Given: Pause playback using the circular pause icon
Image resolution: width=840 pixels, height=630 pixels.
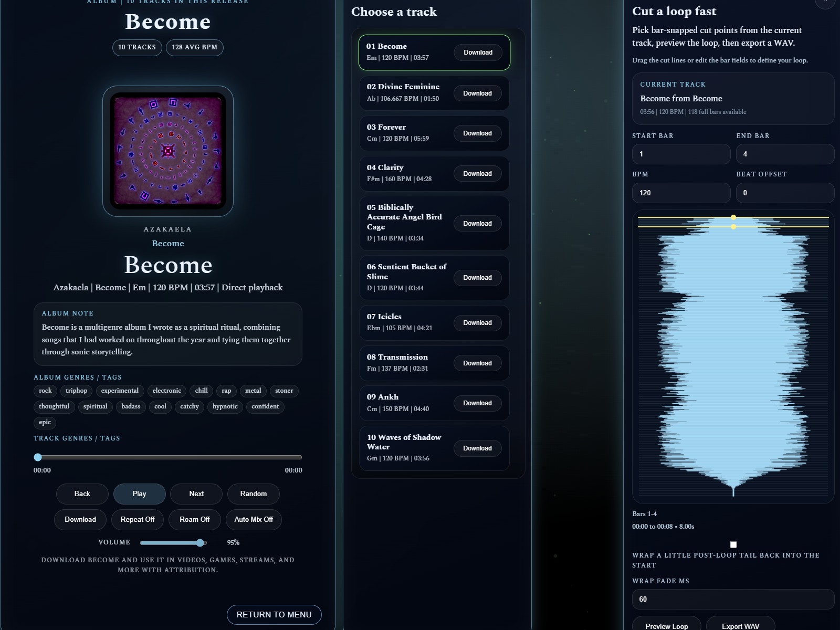Looking at the screenshot, I should (825, 4).
